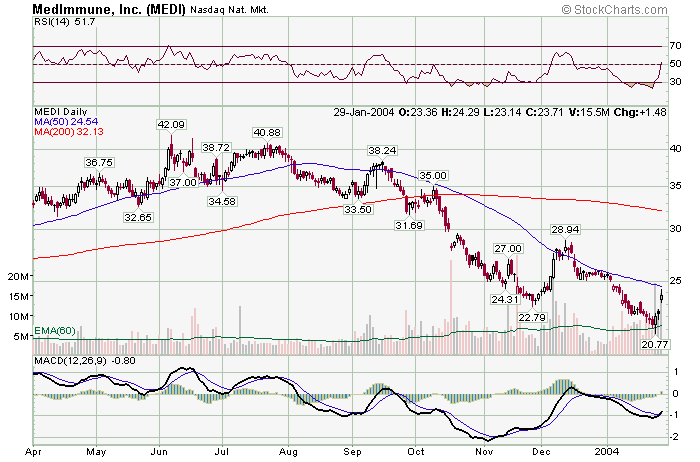This screenshot has width=700, height=462.
Task: Click the 40.88 price annotation
Action: (267, 133)
